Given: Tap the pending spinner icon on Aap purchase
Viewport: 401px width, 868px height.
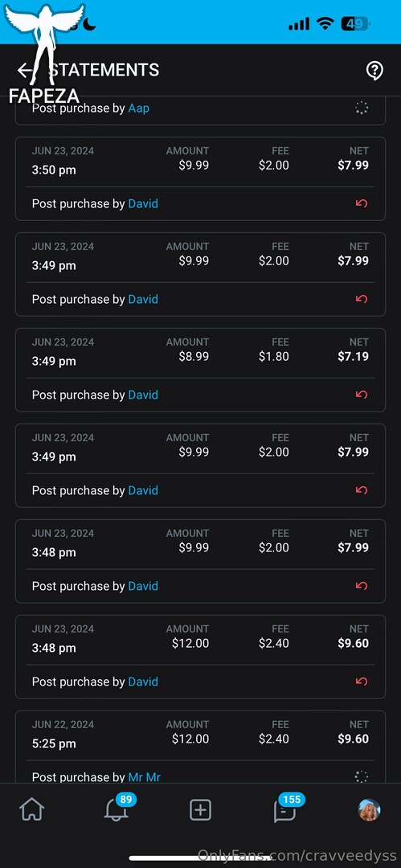Looking at the screenshot, I should 361,108.
